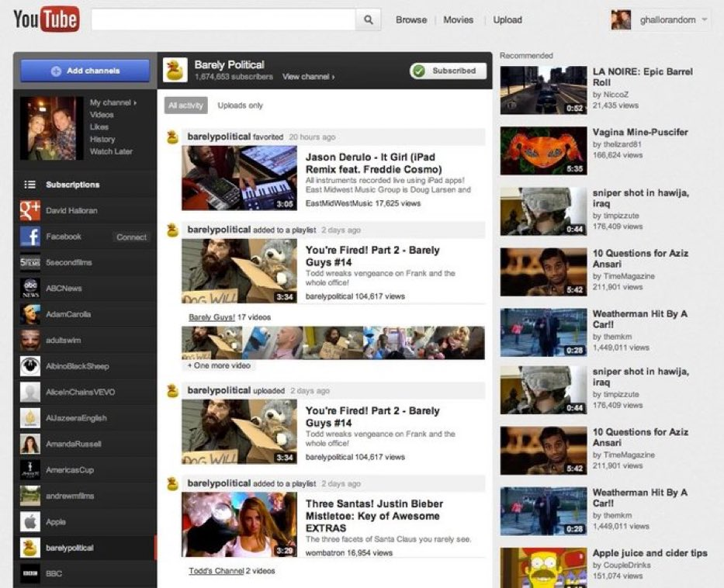Open the Movies menu
724x588 pixels.
(x=458, y=20)
